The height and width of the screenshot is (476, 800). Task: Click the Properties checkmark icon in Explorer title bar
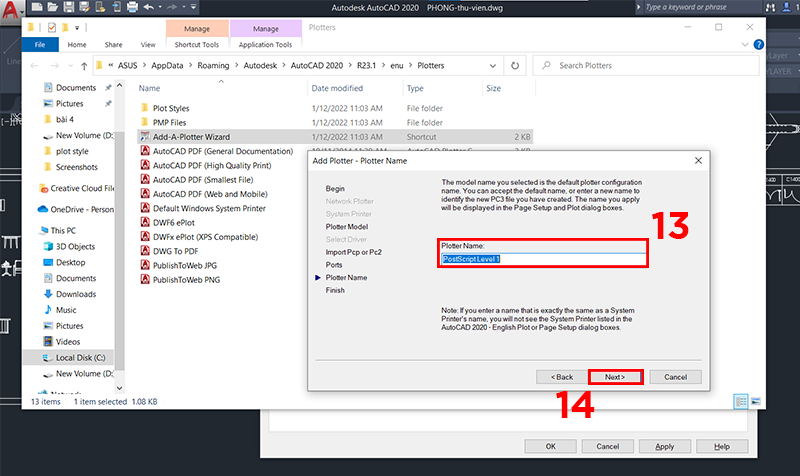click(52, 28)
